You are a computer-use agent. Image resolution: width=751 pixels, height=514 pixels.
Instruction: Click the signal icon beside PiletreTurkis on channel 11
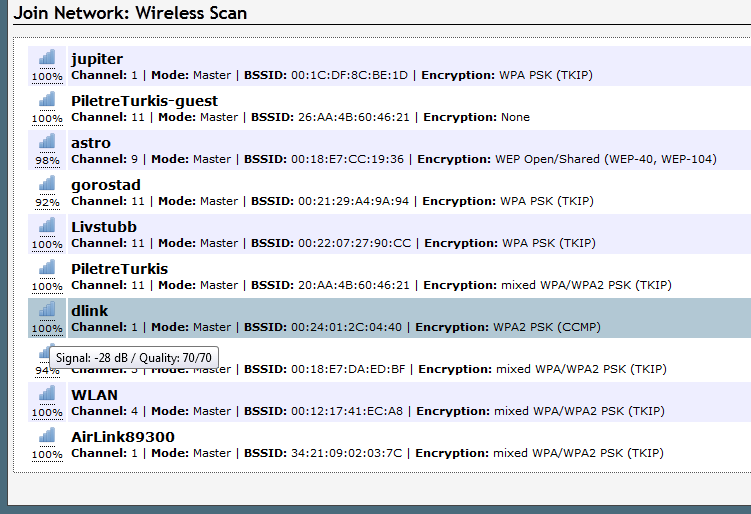coord(47,268)
